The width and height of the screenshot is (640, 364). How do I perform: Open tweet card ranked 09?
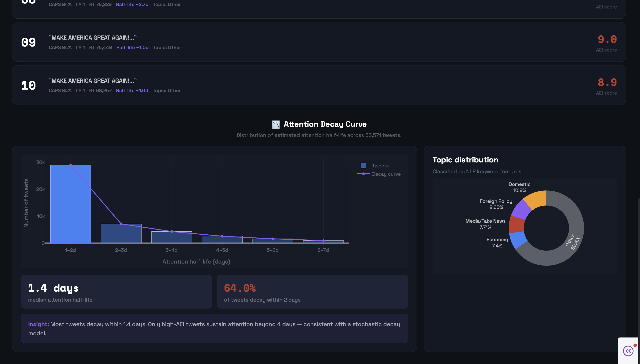319,42
